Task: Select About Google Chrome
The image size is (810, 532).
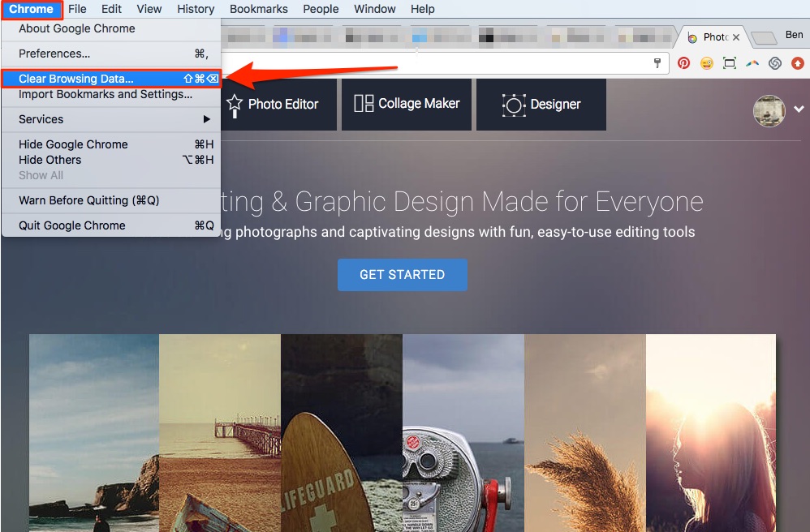Action: [x=111, y=28]
